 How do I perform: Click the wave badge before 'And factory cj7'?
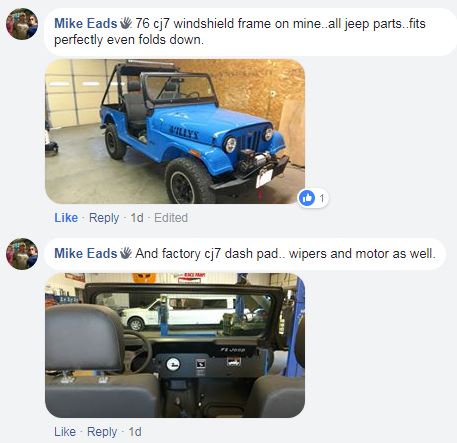(x=126, y=253)
